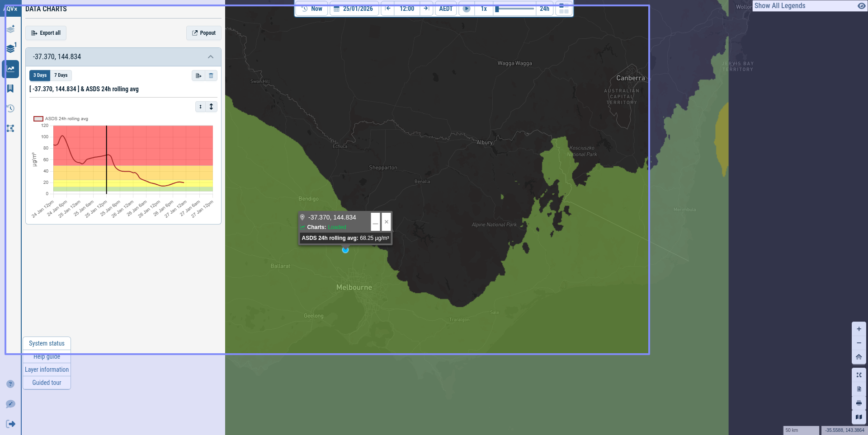Open the bookmarks sidebar icon
The height and width of the screenshot is (435, 868).
click(10, 89)
